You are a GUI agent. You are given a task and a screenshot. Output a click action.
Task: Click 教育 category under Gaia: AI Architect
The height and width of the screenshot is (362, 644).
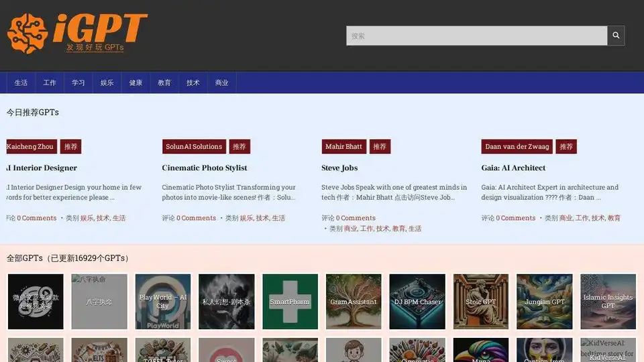tap(614, 218)
